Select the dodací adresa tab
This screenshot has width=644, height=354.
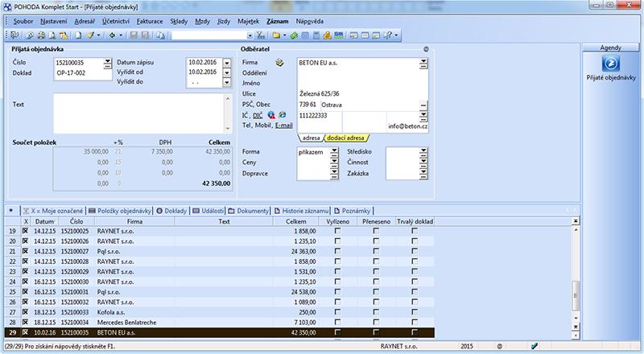[x=345, y=138]
